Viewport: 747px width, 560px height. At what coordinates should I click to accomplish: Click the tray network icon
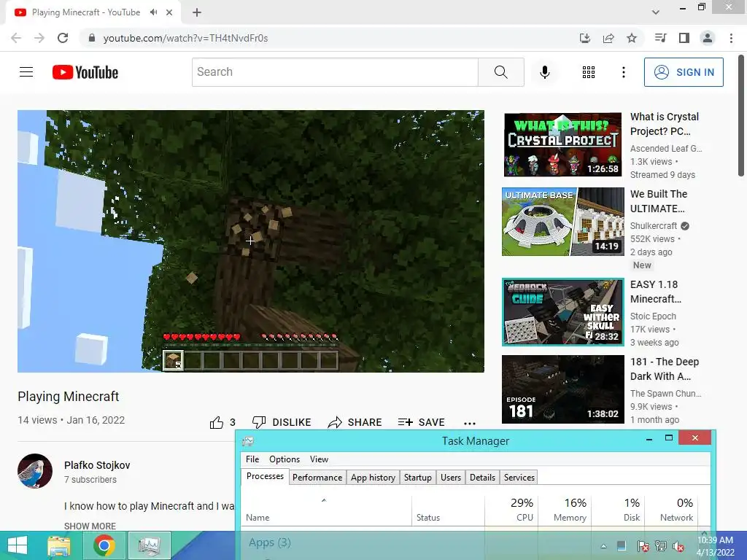[661, 546]
